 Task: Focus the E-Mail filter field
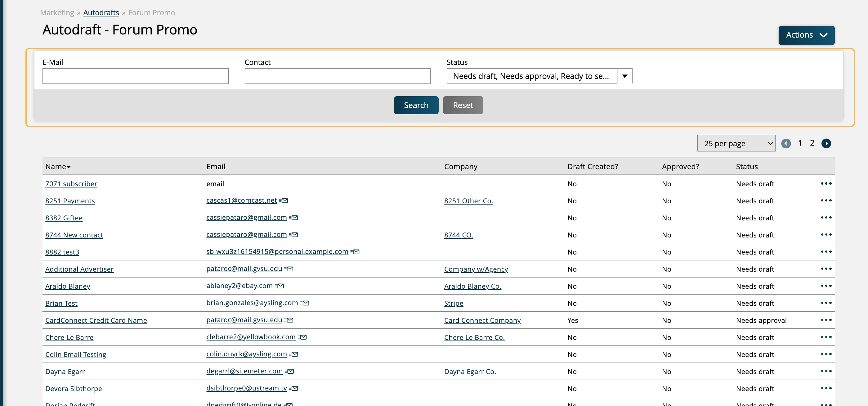(x=136, y=76)
